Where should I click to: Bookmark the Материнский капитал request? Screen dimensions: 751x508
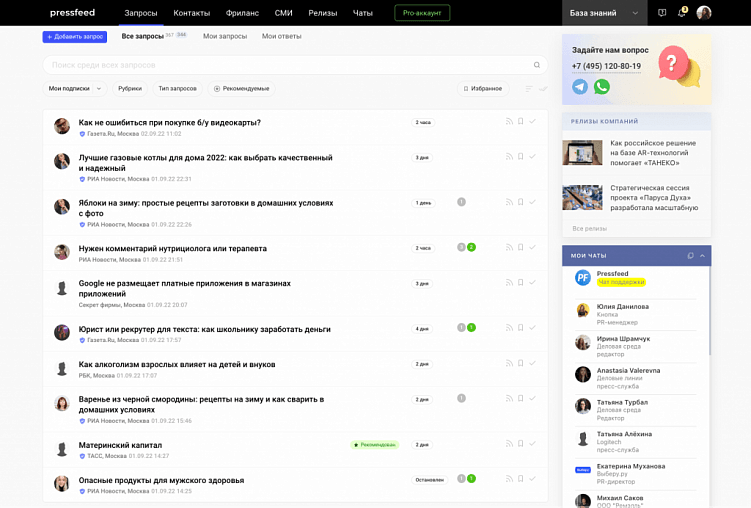click(521, 444)
